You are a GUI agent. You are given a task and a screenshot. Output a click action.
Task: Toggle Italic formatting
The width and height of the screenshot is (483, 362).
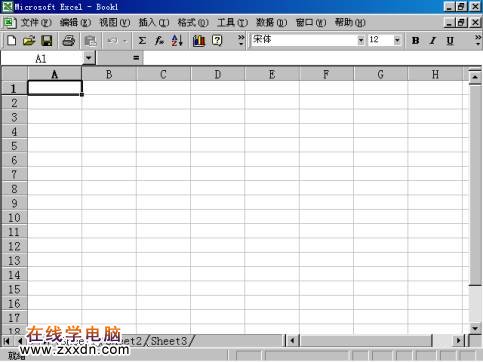(433, 41)
